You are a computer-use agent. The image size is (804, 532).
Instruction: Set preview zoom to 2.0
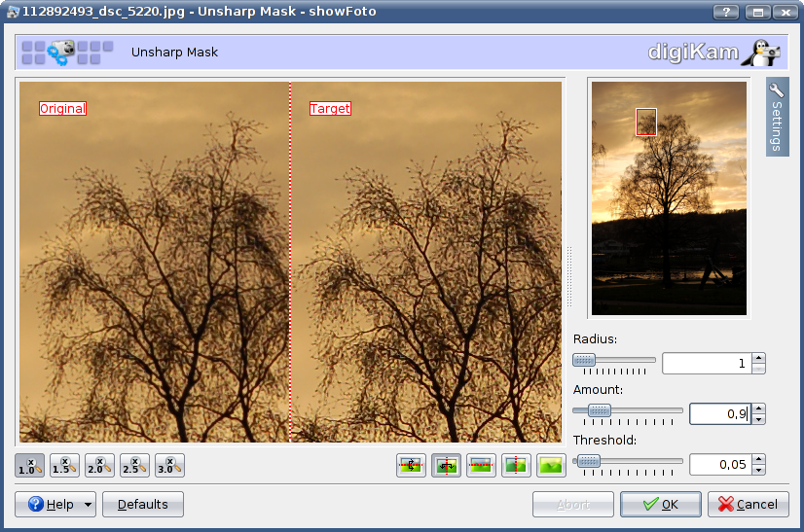(99, 465)
